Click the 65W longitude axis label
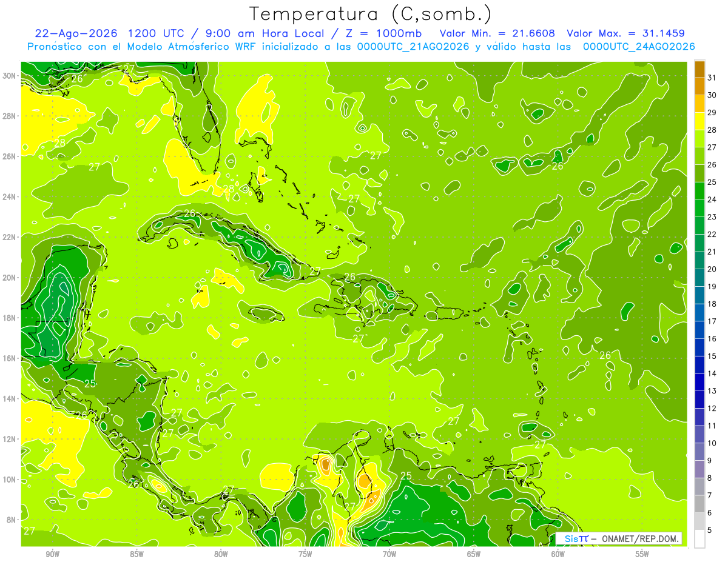Image resolution: width=728 pixels, height=562 pixels. coord(474,554)
